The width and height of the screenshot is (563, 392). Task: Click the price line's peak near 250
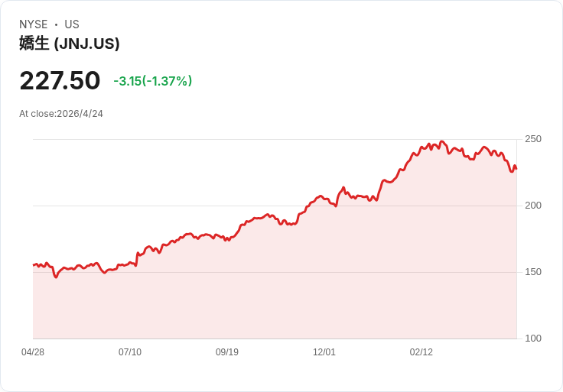[x=441, y=142]
